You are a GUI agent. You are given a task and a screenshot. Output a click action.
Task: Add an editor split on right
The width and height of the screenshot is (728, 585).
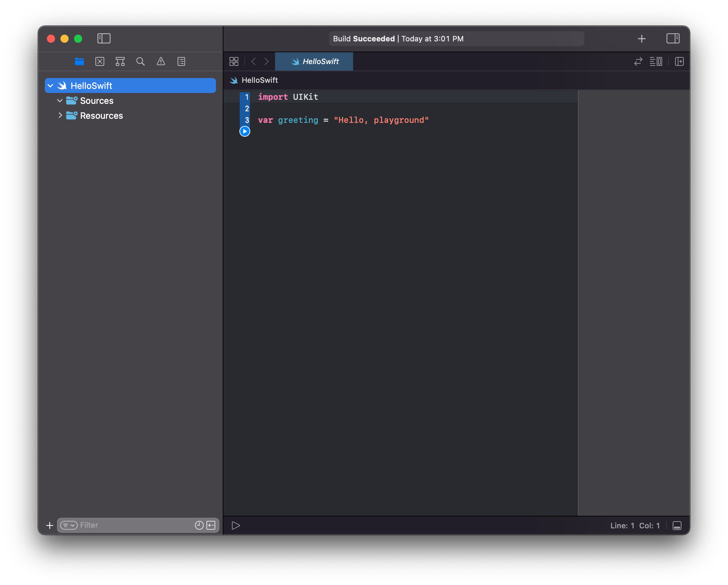click(x=679, y=61)
